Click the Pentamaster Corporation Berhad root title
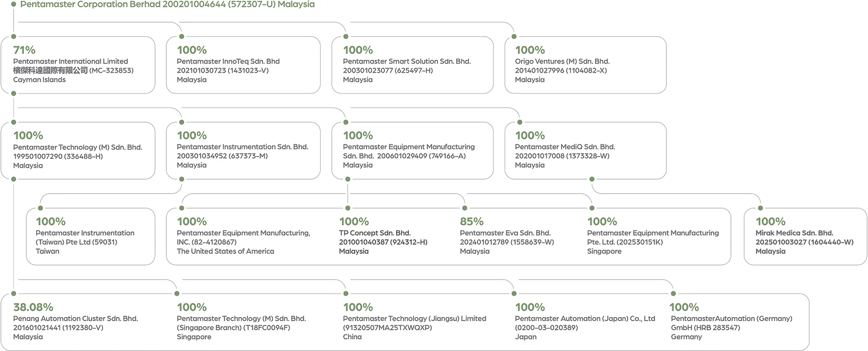The width and height of the screenshot is (868, 351). (x=167, y=5)
